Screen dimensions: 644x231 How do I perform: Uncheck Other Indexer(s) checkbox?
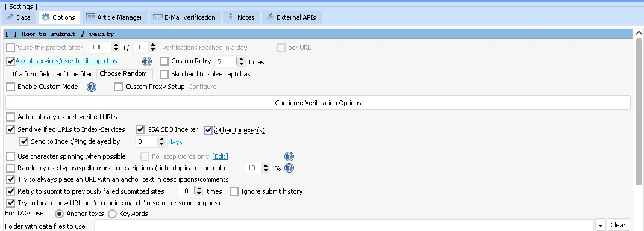(208, 130)
